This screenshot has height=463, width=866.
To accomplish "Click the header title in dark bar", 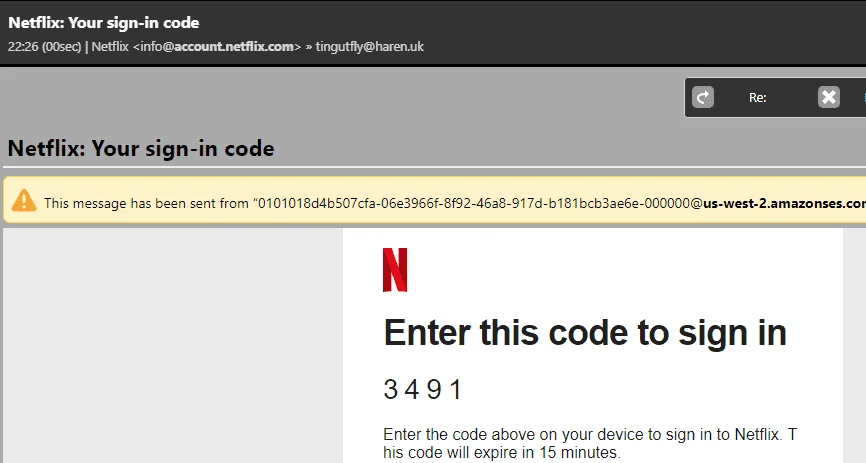I will pos(104,23).
